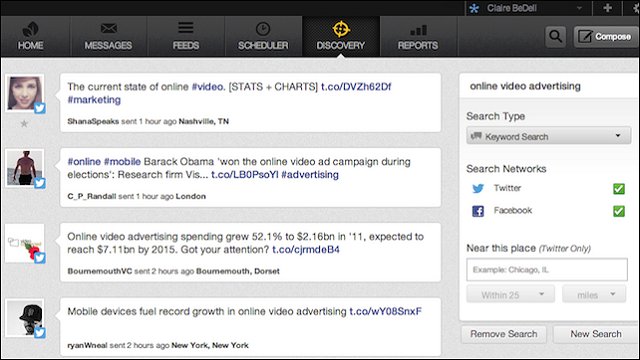The width and height of the screenshot is (640, 360).
Task: Click the Facebook icon in Search Networks
Action: [x=478, y=211]
